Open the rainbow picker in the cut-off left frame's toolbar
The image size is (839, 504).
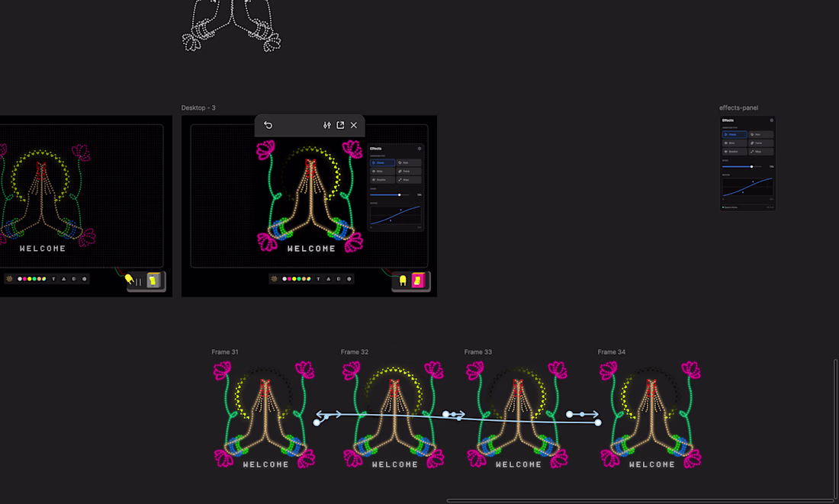tap(44, 279)
